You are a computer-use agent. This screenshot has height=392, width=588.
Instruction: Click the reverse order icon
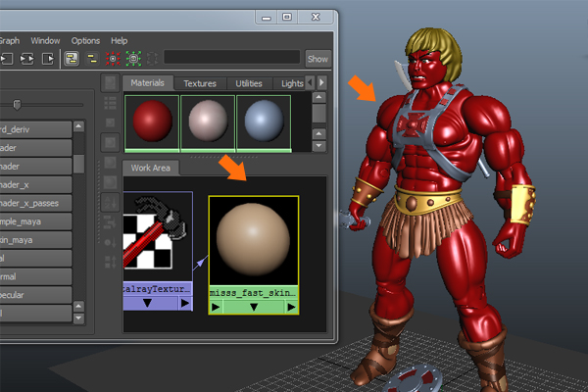tap(110, 262)
